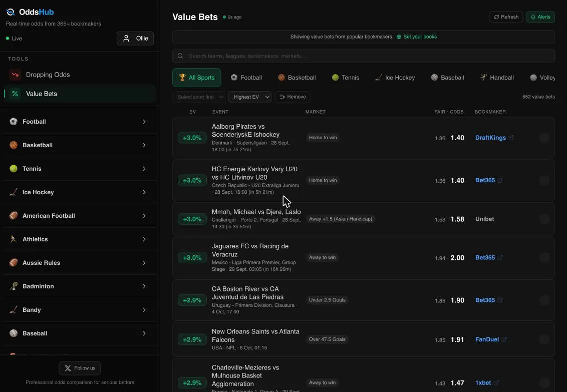Viewport: 567px width, 392px height.
Task: Click the Aussie Rules ball icon
Action: coord(14,263)
